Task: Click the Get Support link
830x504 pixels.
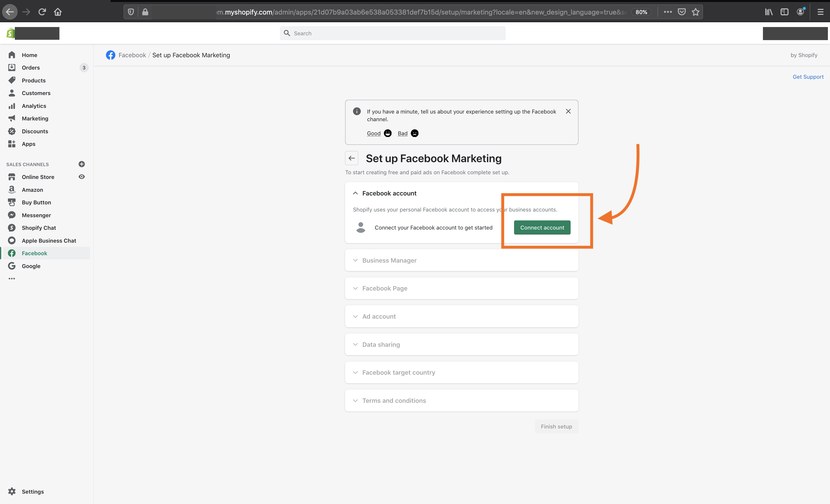Action: (808, 77)
